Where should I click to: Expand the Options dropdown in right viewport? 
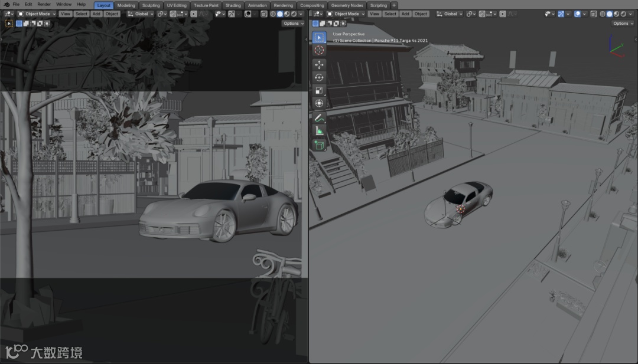click(x=622, y=24)
